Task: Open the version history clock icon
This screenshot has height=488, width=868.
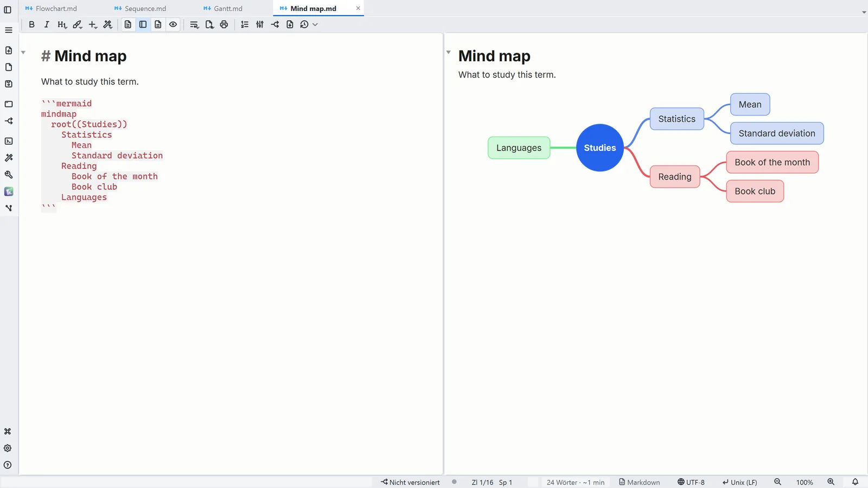Action: [x=304, y=24]
